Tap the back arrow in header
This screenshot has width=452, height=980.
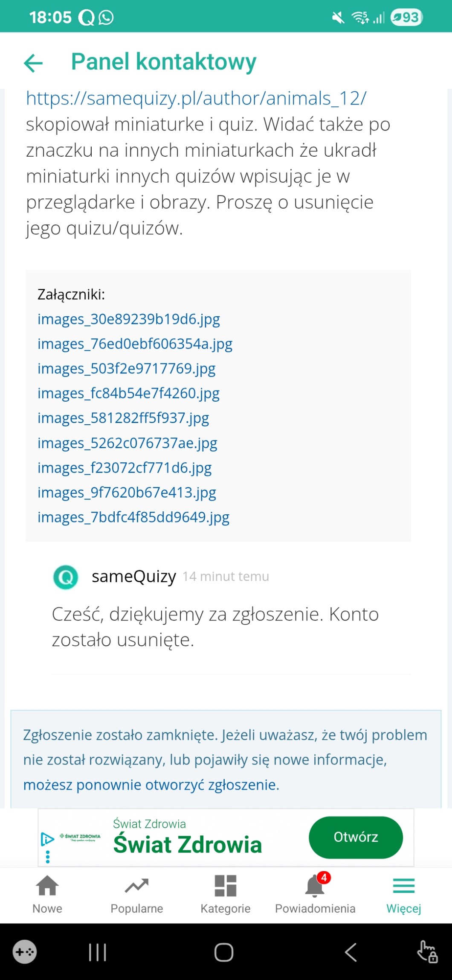(x=33, y=63)
